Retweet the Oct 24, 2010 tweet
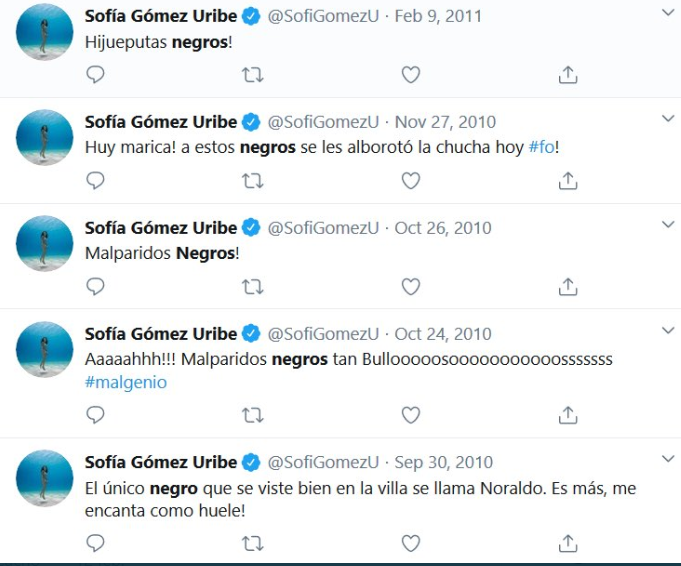The width and height of the screenshot is (681, 566). tap(253, 414)
